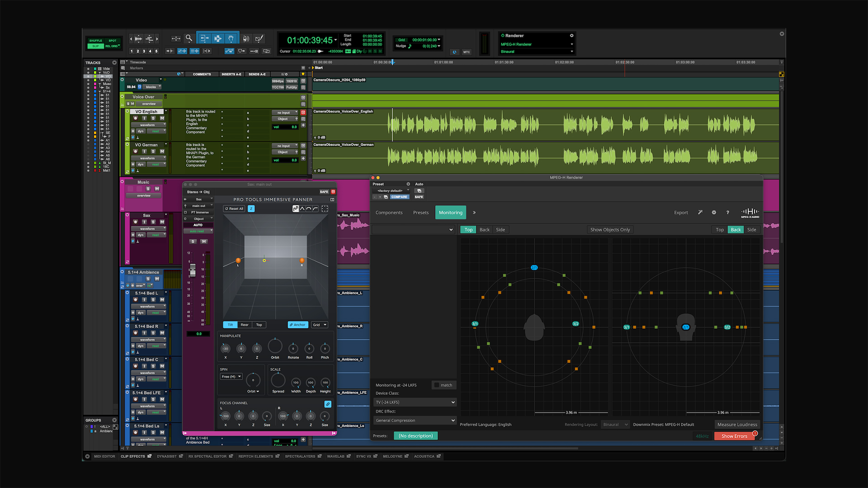Click the Sax panner volume fader
This screenshot has width=868, height=488.
pos(193,270)
